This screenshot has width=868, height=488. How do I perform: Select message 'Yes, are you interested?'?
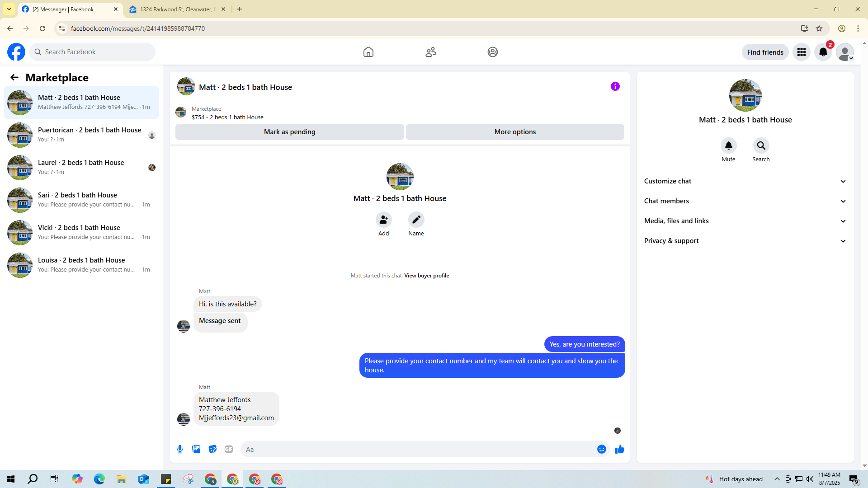click(x=585, y=344)
